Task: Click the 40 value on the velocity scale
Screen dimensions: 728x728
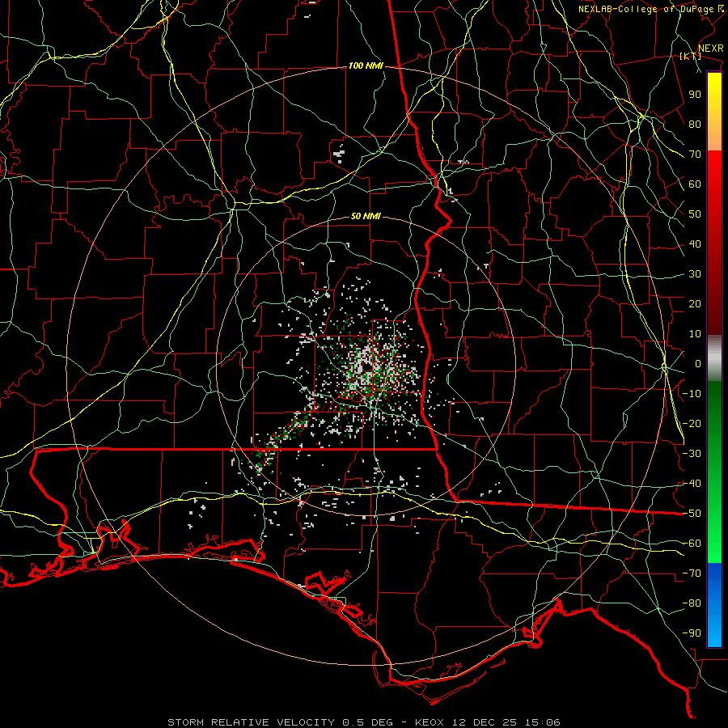Action: [x=695, y=244]
